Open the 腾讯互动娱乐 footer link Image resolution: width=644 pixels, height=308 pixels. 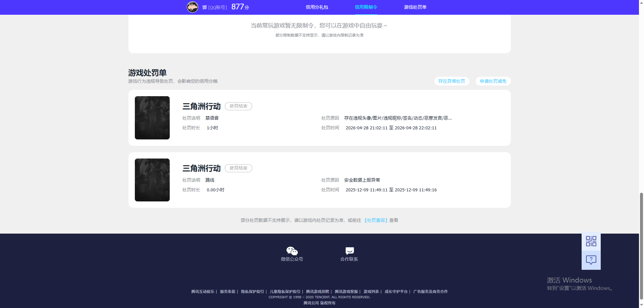coord(203,292)
